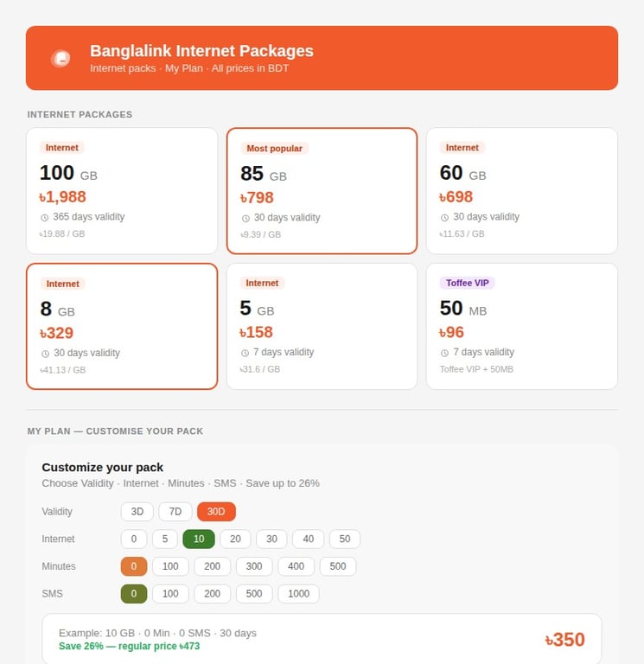Screen dimensions: 644x664
Task: Set validity to 3D
Action: (x=137, y=512)
